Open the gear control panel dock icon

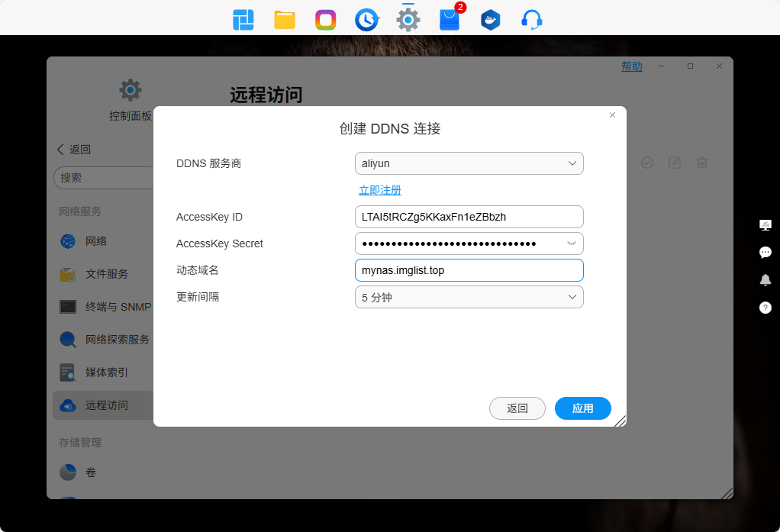pos(408,20)
